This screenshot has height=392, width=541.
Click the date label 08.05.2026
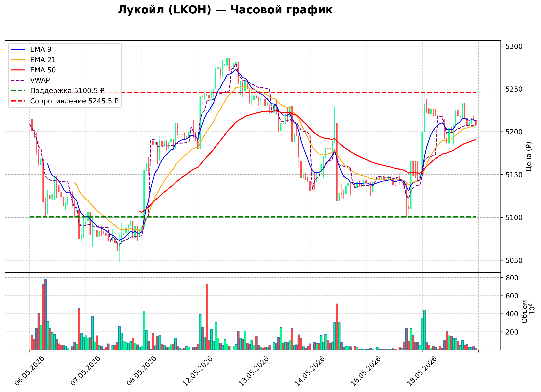(141, 371)
